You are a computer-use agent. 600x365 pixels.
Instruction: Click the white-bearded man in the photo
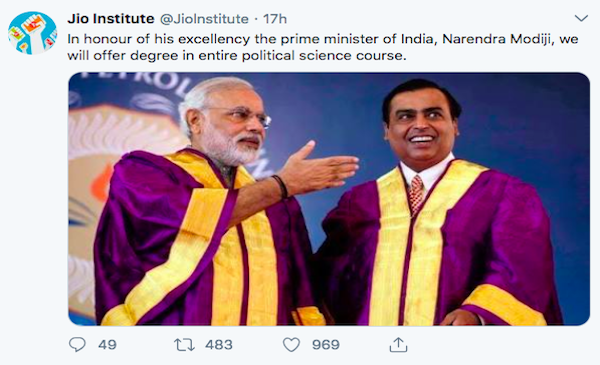click(207, 214)
